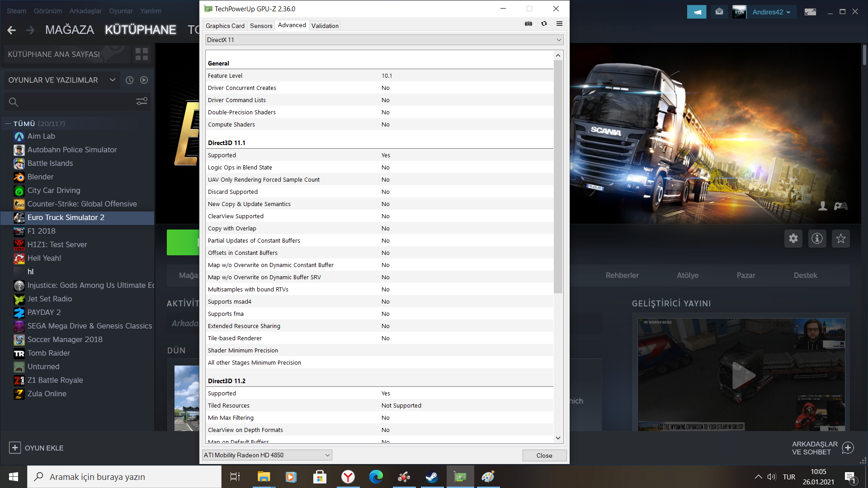Open library filter options icon
868x488 pixels.
pyautogui.click(x=142, y=102)
